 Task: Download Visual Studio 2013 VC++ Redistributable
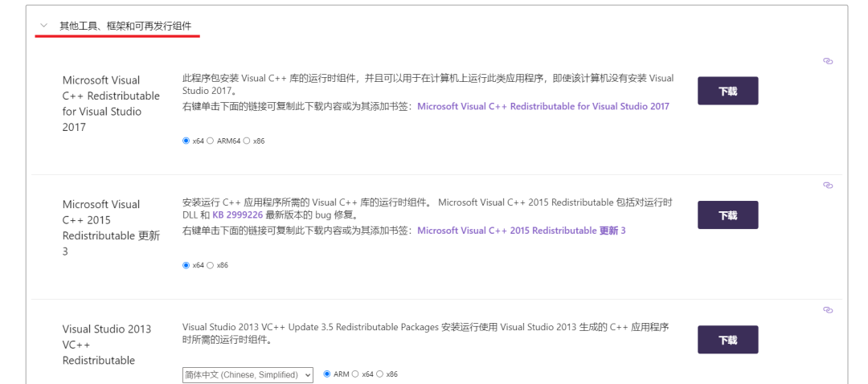point(727,339)
